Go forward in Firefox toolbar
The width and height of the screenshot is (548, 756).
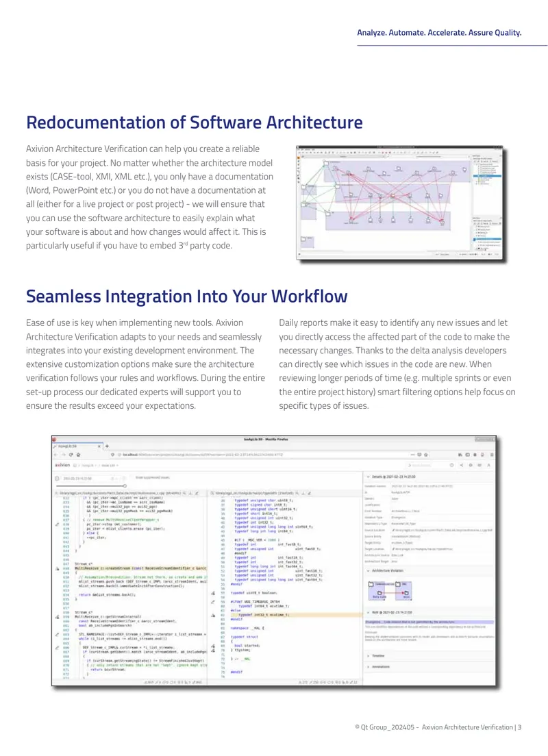point(63,455)
